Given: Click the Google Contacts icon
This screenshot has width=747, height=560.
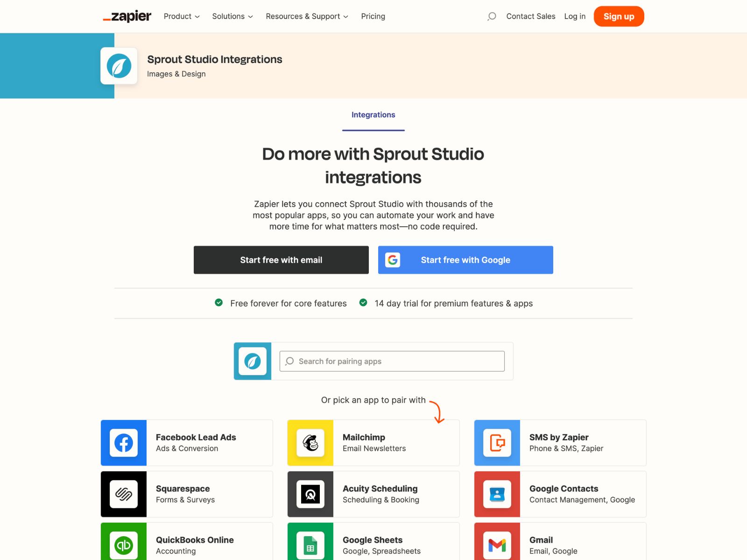Looking at the screenshot, I should tap(497, 494).
